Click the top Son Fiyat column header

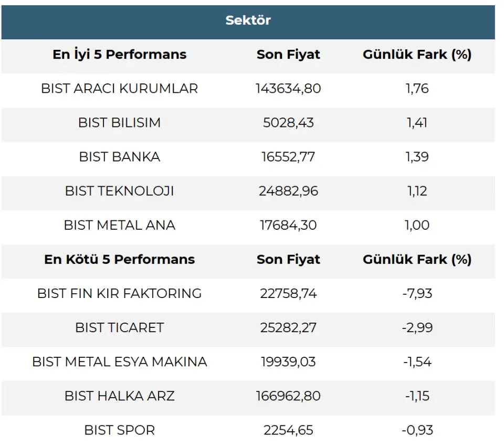coord(288,55)
